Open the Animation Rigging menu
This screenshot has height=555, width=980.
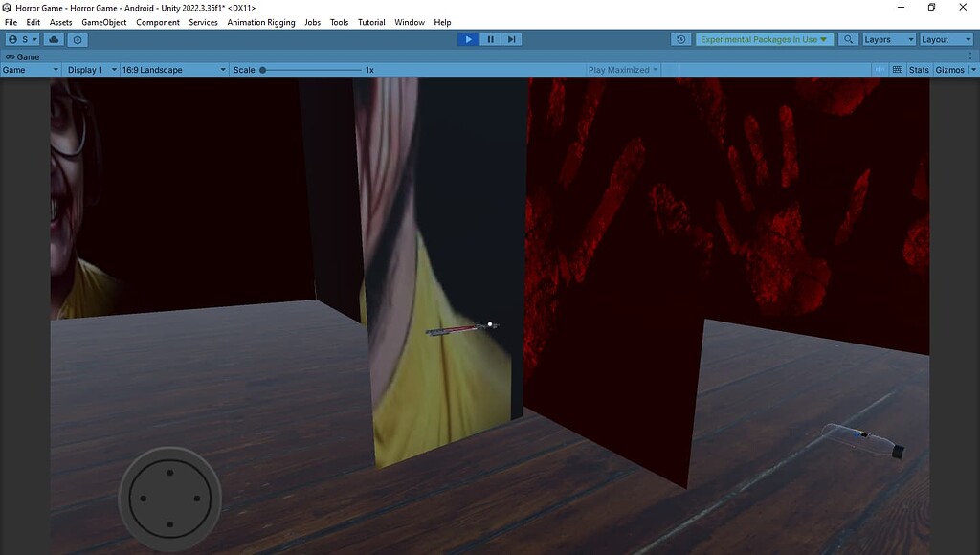260,22
